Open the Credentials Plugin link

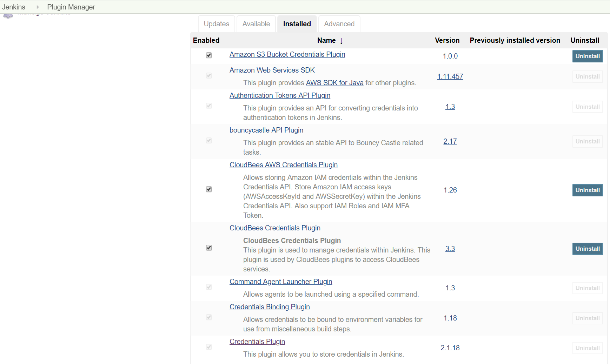tap(257, 342)
